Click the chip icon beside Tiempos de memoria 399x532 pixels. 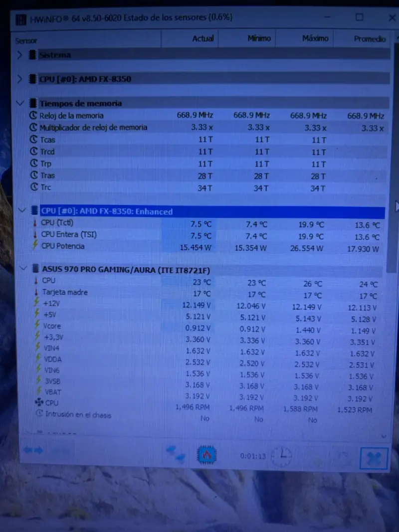33,103
